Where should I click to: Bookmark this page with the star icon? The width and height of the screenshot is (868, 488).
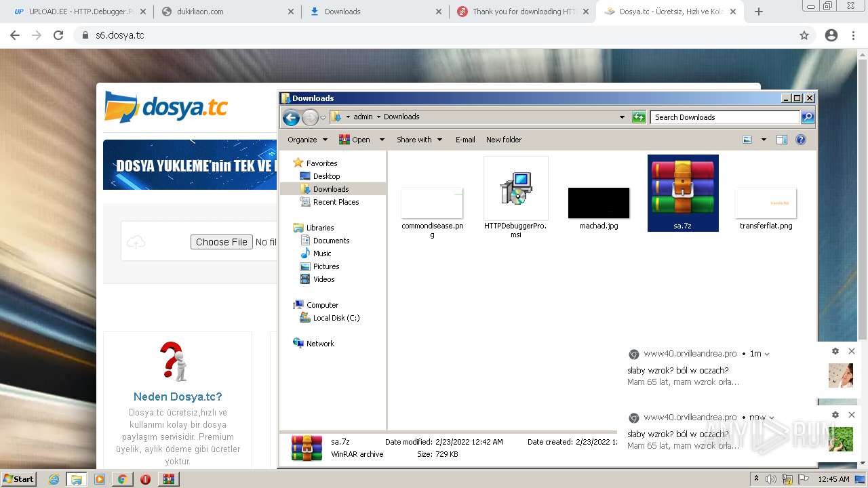(804, 35)
